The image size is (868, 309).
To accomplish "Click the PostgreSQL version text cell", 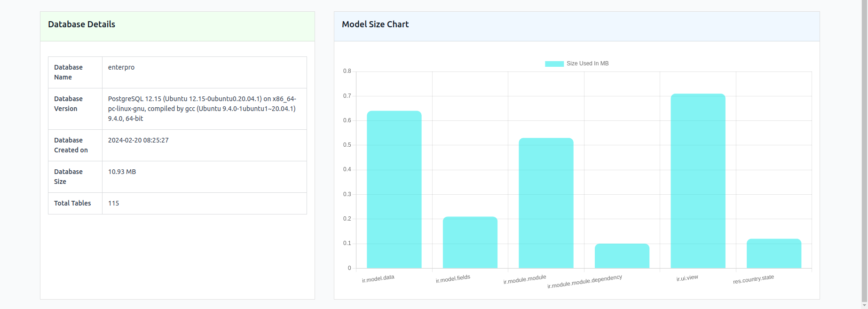I will point(202,109).
